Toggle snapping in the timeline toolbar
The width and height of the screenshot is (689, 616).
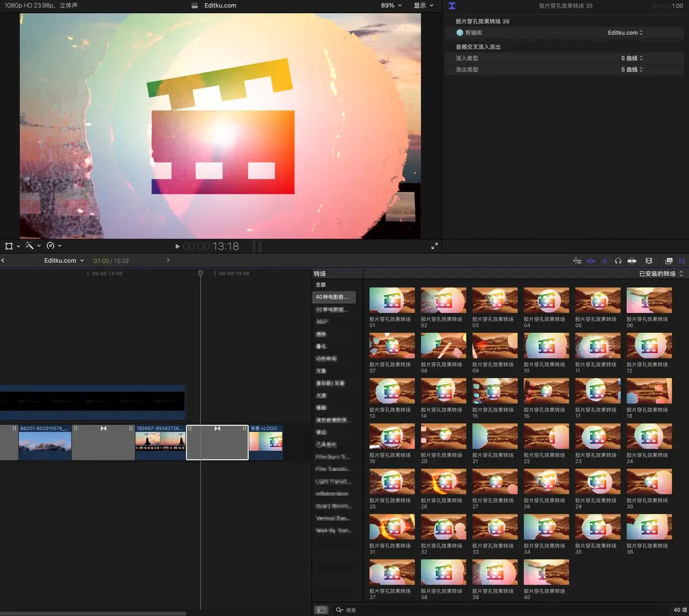pos(632,261)
